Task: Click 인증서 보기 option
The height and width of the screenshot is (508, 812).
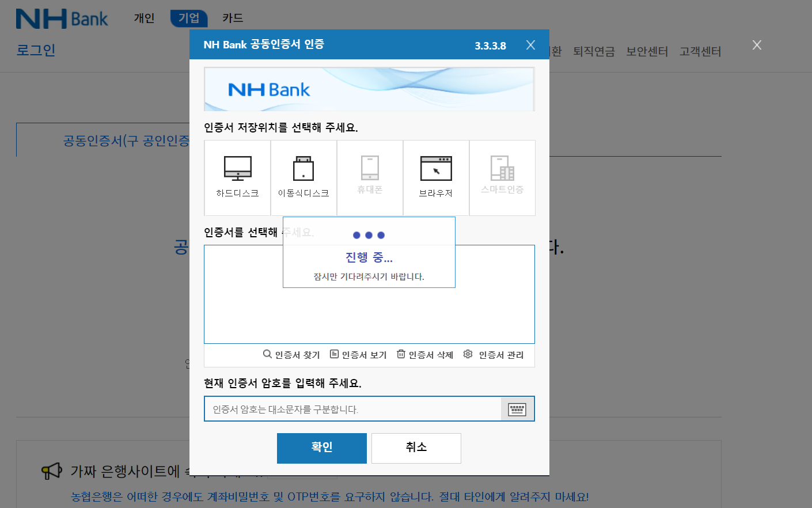Action: 358,355
